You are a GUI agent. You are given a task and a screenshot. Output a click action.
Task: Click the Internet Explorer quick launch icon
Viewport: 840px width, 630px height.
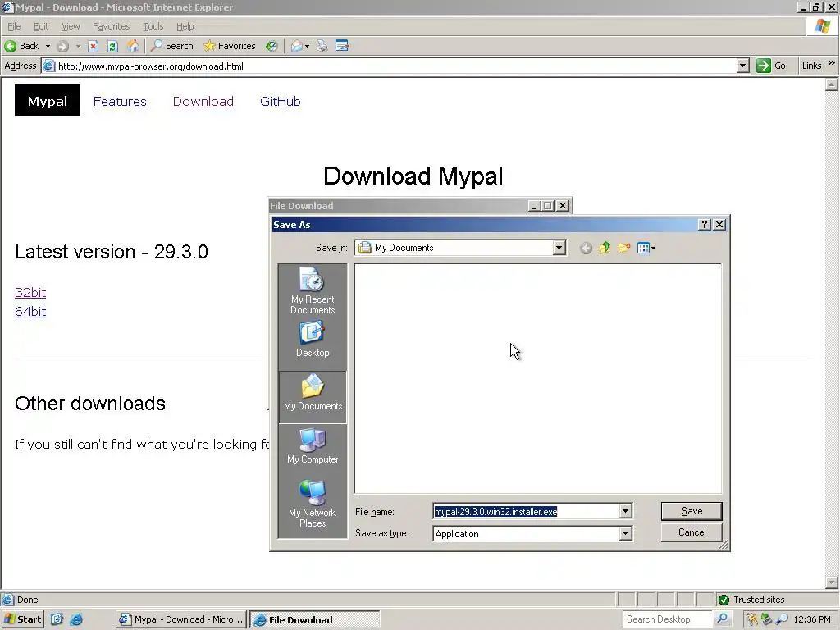[76, 619]
